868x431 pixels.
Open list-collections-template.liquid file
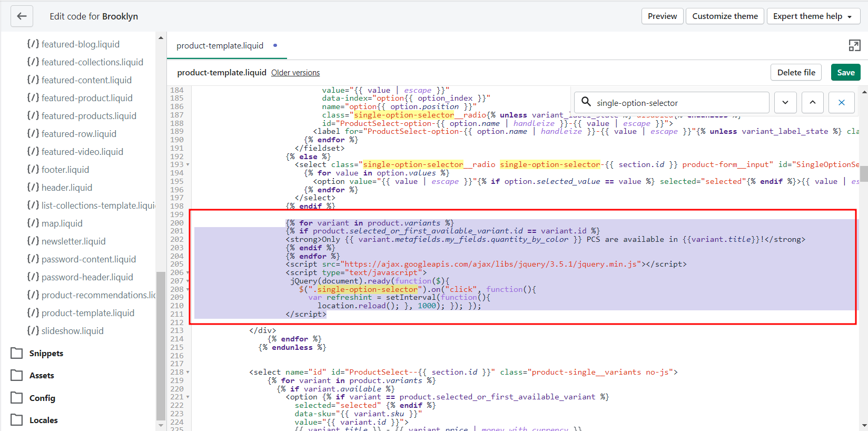coord(91,205)
